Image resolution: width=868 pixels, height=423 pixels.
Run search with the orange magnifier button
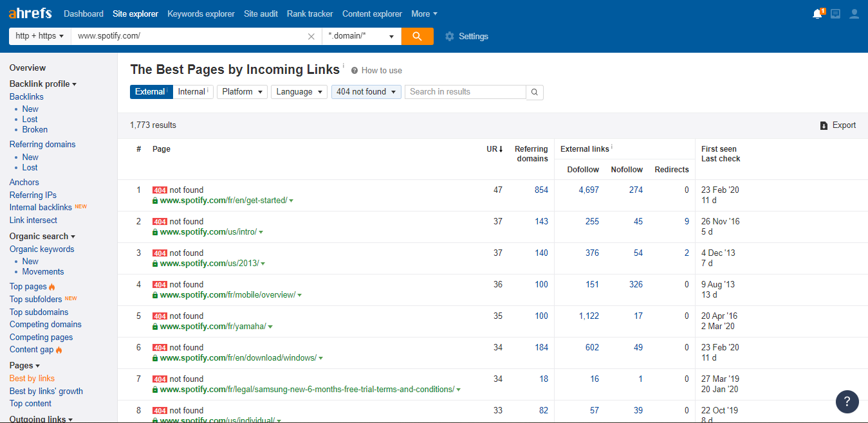click(x=417, y=36)
